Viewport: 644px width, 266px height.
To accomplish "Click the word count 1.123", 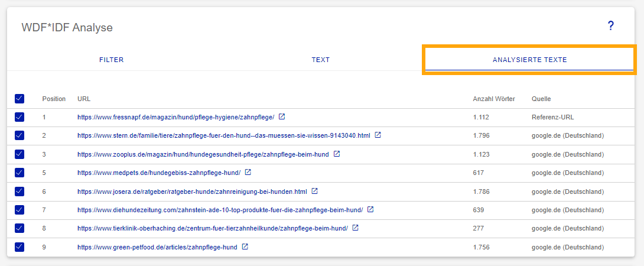I will 482,155.
